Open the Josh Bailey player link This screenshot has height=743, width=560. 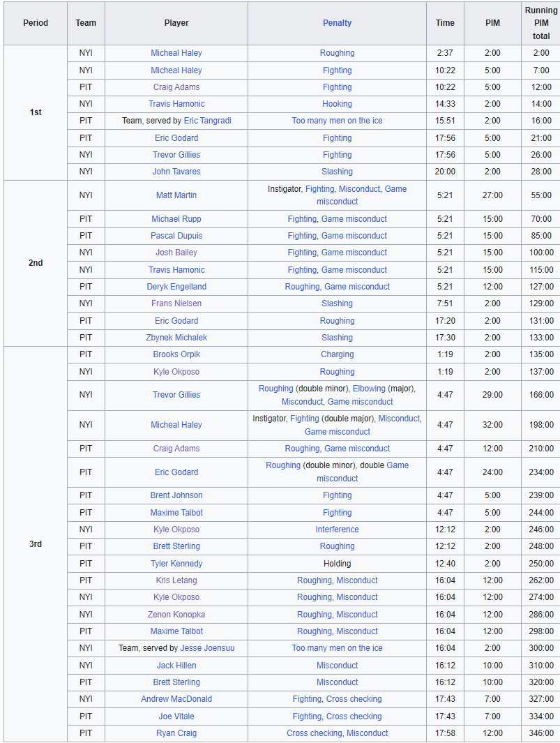pyautogui.click(x=176, y=253)
